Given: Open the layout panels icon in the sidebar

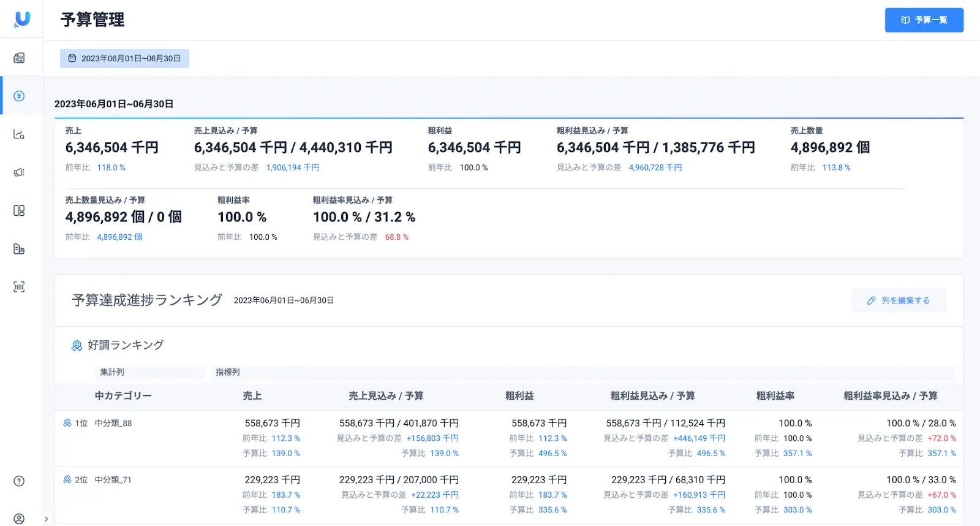Looking at the screenshot, I should coord(19,210).
